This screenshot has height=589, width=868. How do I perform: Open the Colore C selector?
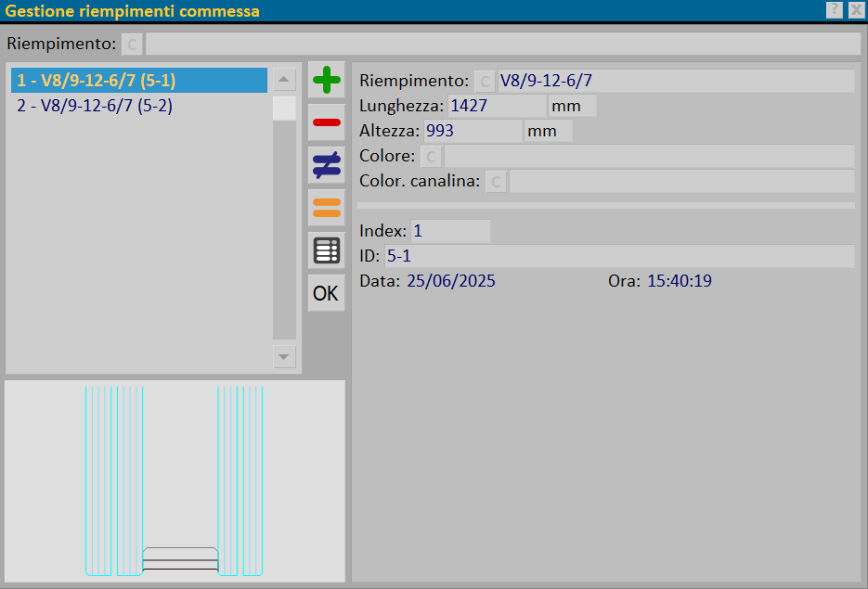[x=432, y=156]
